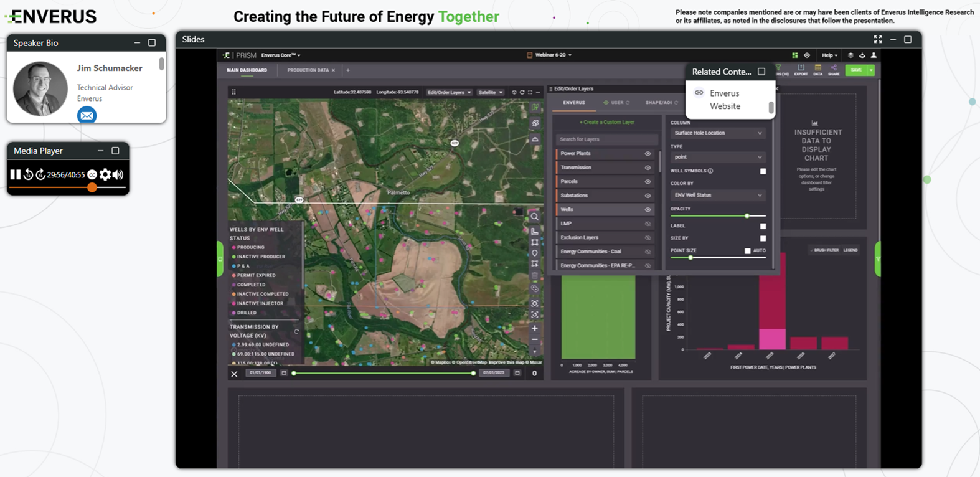The height and width of the screenshot is (477, 980).
Task: Switch to the Main Dashboard tab
Action: point(247,70)
